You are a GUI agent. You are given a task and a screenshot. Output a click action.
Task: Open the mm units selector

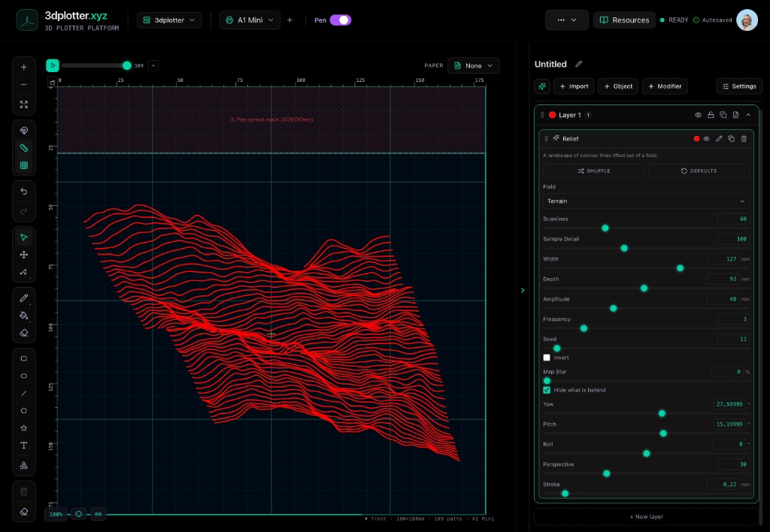click(x=99, y=514)
